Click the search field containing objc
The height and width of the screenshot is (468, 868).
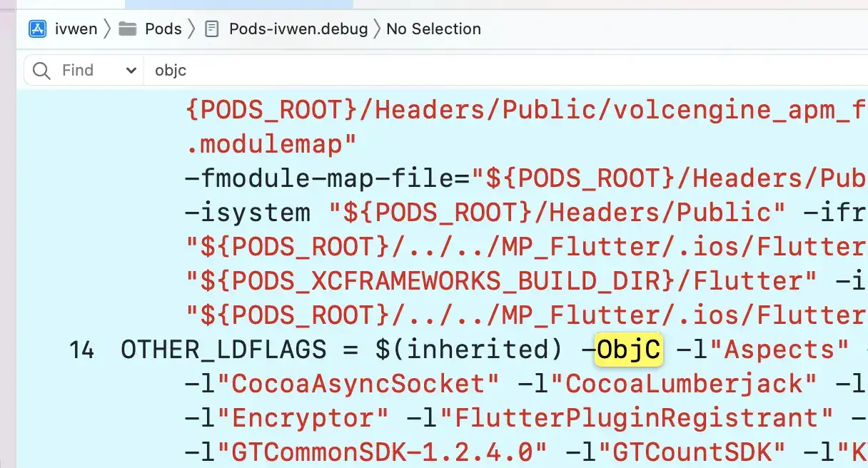coord(505,71)
